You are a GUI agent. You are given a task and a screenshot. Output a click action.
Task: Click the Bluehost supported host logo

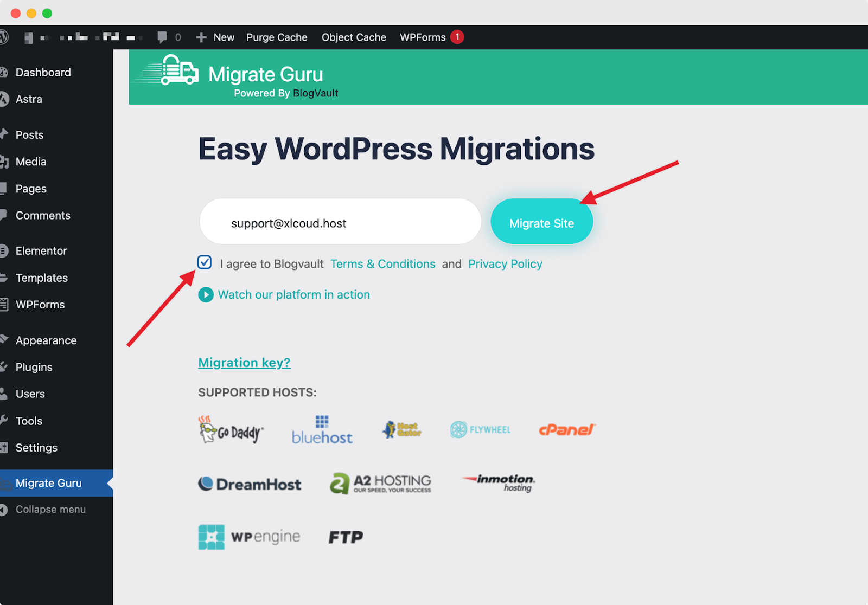point(322,430)
